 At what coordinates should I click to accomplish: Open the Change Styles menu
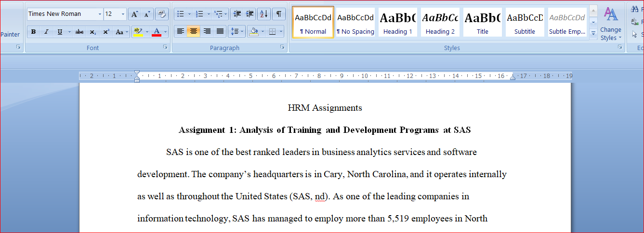[611, 24]
